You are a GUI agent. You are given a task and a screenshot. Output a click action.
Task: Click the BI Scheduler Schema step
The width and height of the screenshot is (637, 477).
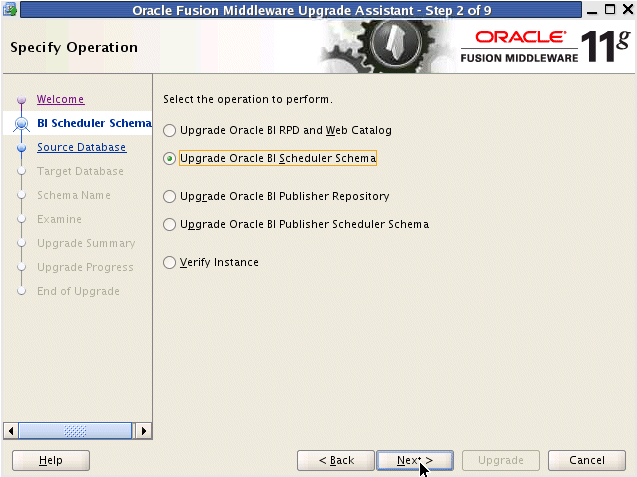click(94, 123)
